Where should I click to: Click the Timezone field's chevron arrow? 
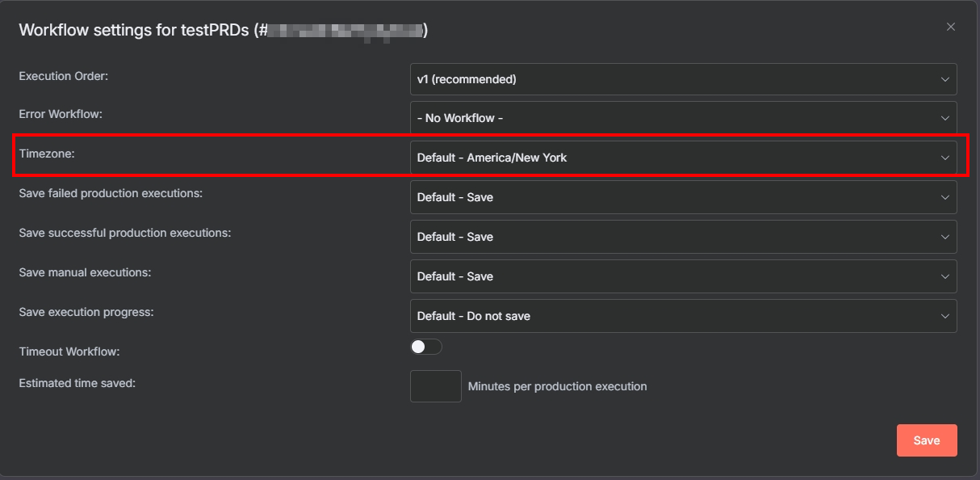[x=944, y=158]
